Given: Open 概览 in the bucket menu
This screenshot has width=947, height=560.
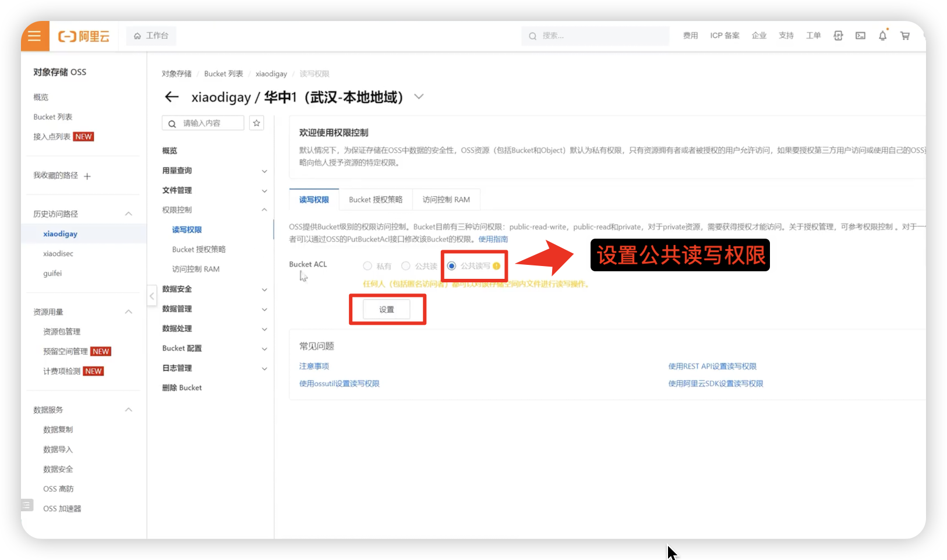Looking at the screenshot, I should pyautogui.click(x=169, y=151).
